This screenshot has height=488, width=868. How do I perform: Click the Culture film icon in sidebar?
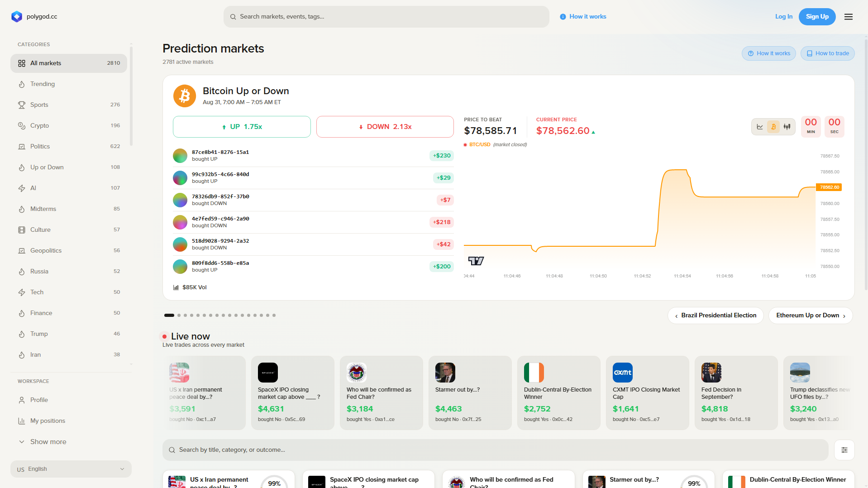point(22,230)
